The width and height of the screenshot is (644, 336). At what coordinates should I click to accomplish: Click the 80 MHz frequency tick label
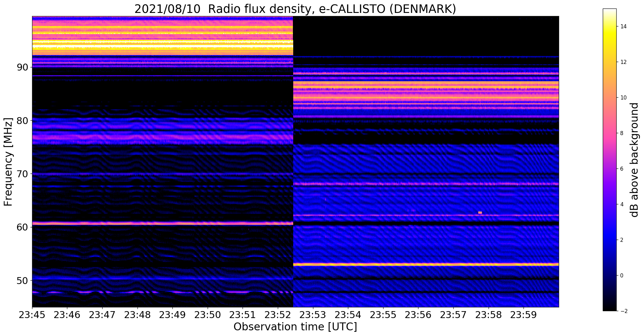22,121
